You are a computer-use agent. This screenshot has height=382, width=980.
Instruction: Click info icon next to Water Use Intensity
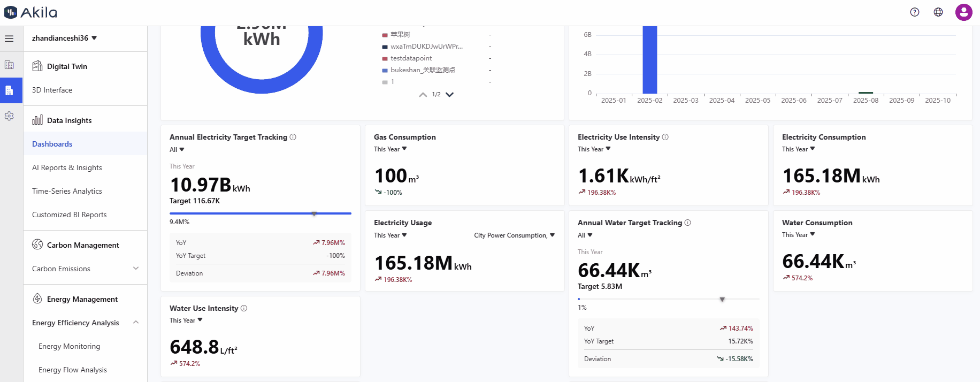coord(244,308)
